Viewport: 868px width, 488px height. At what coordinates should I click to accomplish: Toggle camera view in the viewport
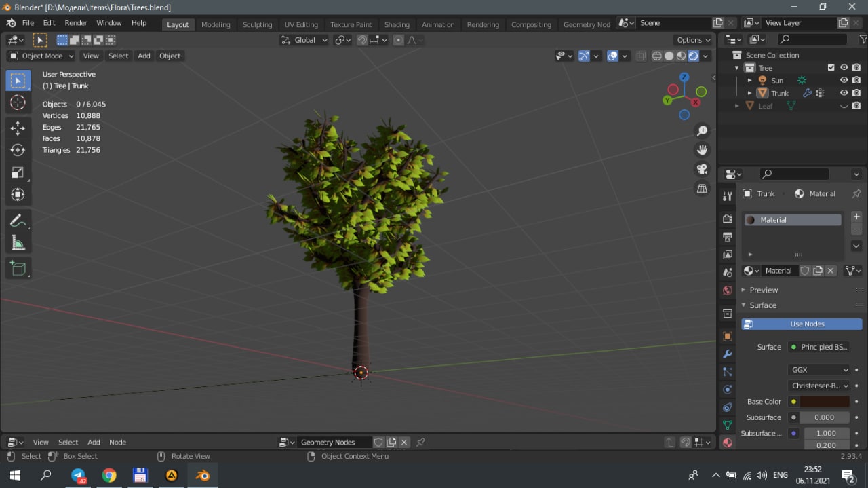click(702, 169)
